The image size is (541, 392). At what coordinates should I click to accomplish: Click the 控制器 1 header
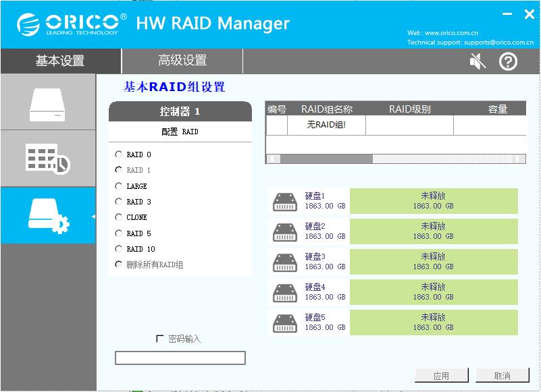(x=180, y=111)
